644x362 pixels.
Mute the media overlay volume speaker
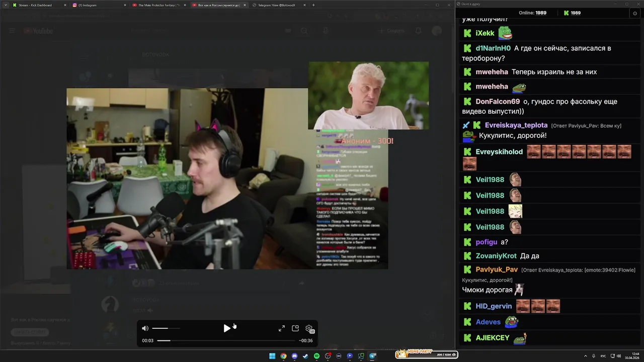tap(145, 328)
